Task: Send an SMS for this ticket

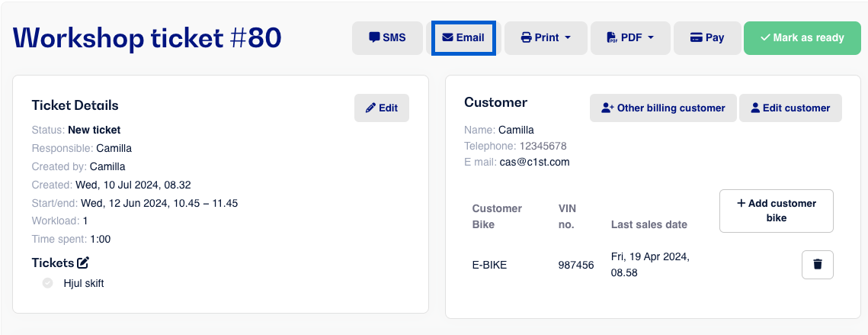Action: pyautogui.click(x=387, y=37)
